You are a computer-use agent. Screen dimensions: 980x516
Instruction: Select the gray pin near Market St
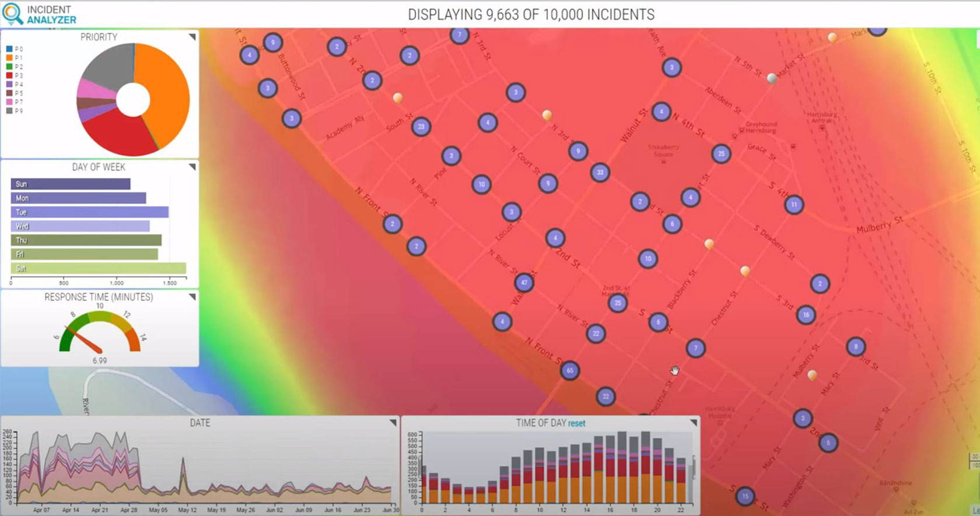[772, 78]
